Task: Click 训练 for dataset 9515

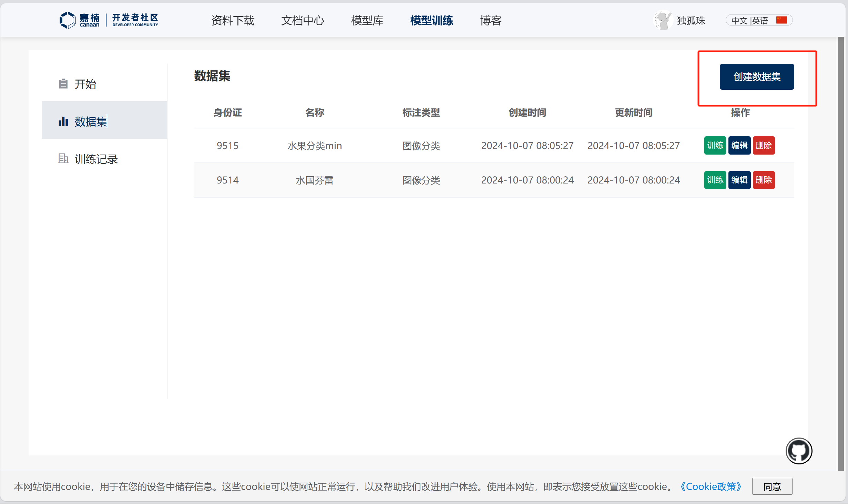Action: (715, 146)
